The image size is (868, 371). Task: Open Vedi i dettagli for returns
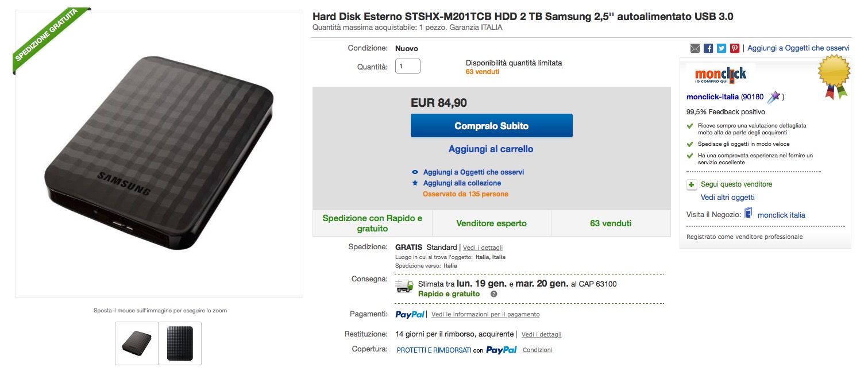[x=541, y=334]
